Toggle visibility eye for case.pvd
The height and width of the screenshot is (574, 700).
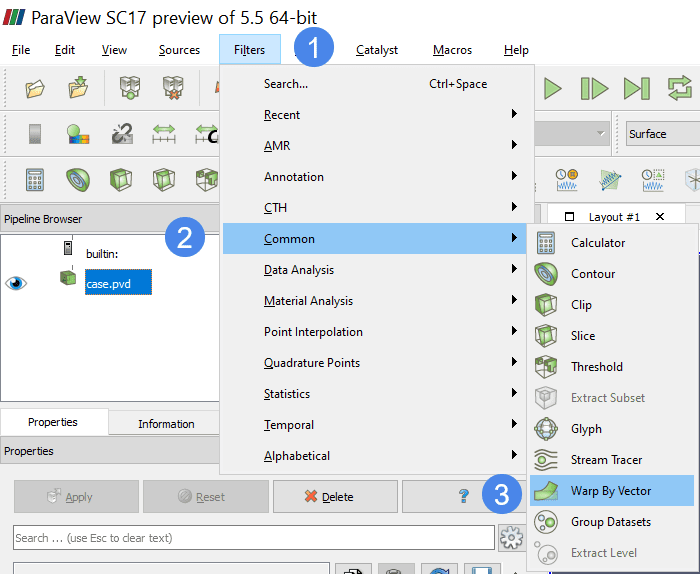[x=17, y=283]
